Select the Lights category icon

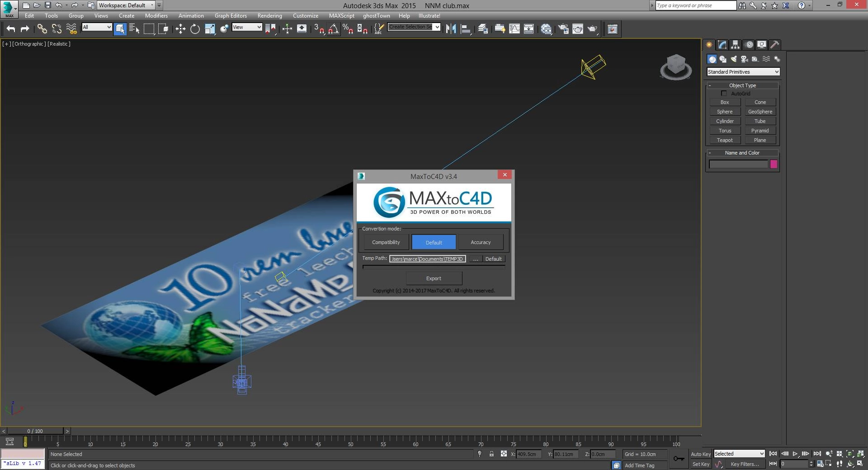[x=734, y=59]
